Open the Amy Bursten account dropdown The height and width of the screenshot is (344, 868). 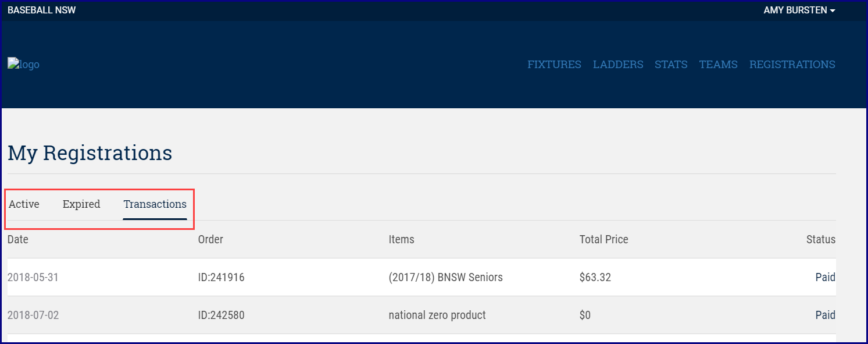799,10
